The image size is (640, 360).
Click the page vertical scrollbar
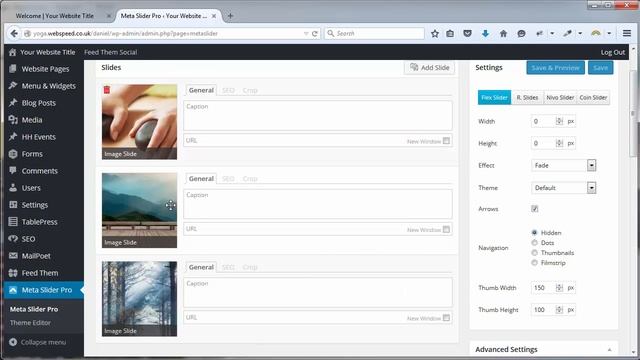[x=633, y=114]
